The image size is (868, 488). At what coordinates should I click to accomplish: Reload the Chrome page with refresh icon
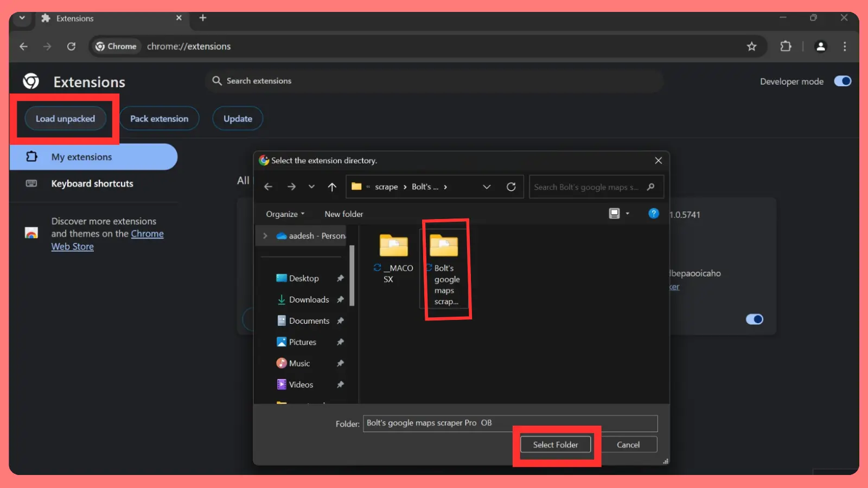(71, 47)
